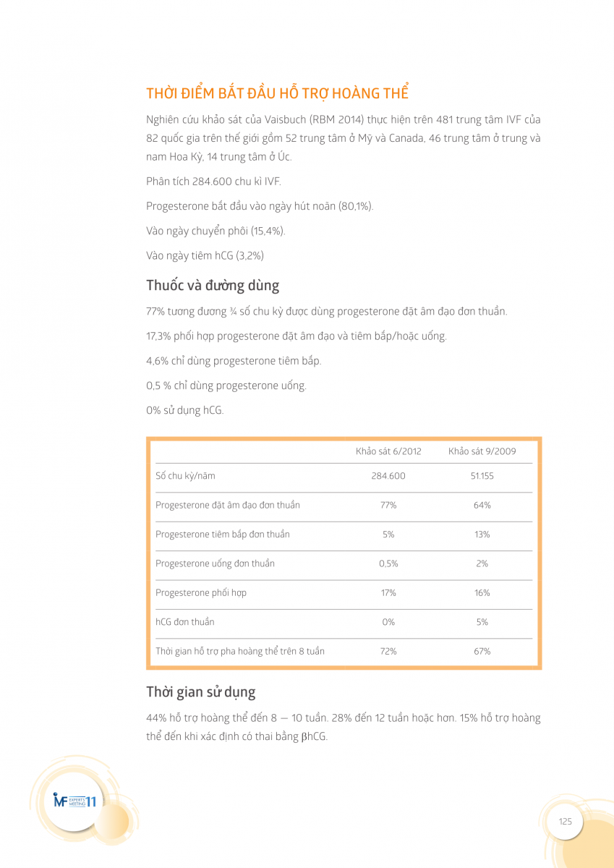Click the 67% cell in the last row
Viewport: 614px width, 868px height.
click(x=482, y=651)
